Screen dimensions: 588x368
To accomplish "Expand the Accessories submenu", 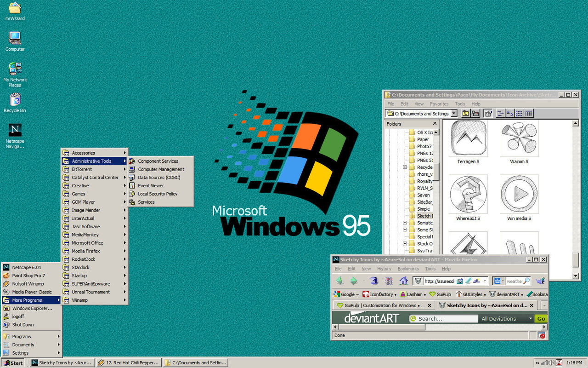I will (95, 153).
